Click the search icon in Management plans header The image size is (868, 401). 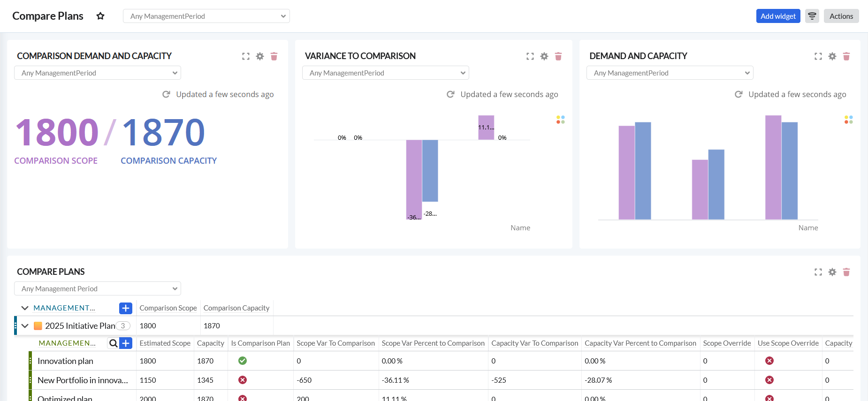click(x=113, y=343)
